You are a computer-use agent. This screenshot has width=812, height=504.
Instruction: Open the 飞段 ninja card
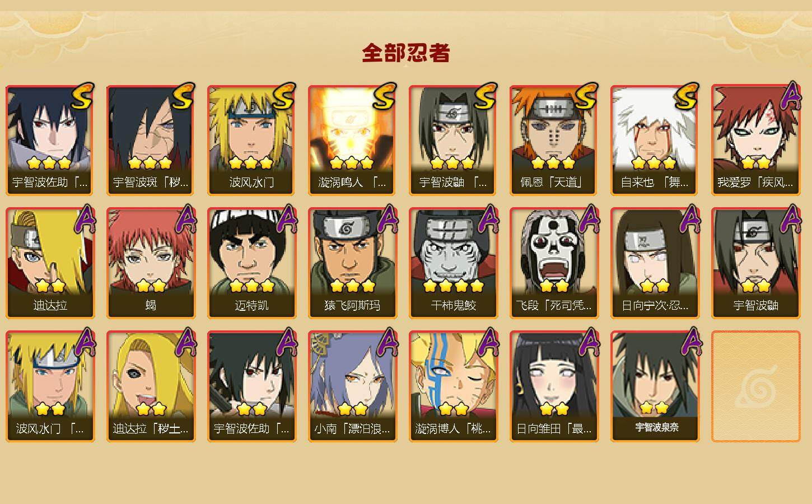coord(554,263)
